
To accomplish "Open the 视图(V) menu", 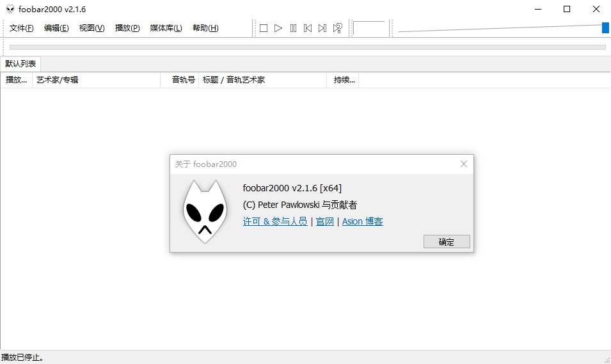I will click(x=91, y=28).
